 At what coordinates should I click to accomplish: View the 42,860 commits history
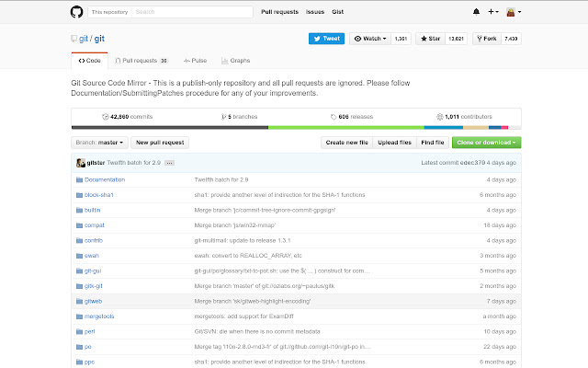127,117
